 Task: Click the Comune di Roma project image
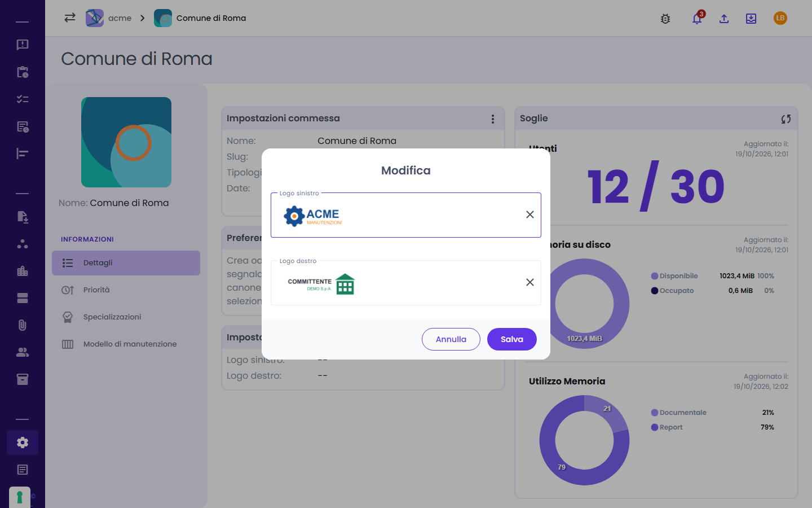[126, 142]
